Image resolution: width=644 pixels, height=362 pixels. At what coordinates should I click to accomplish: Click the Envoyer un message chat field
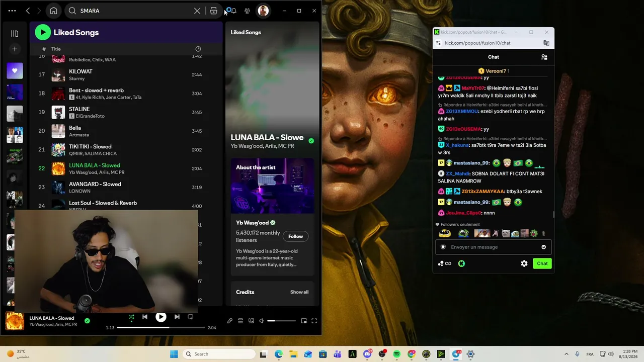493,247
